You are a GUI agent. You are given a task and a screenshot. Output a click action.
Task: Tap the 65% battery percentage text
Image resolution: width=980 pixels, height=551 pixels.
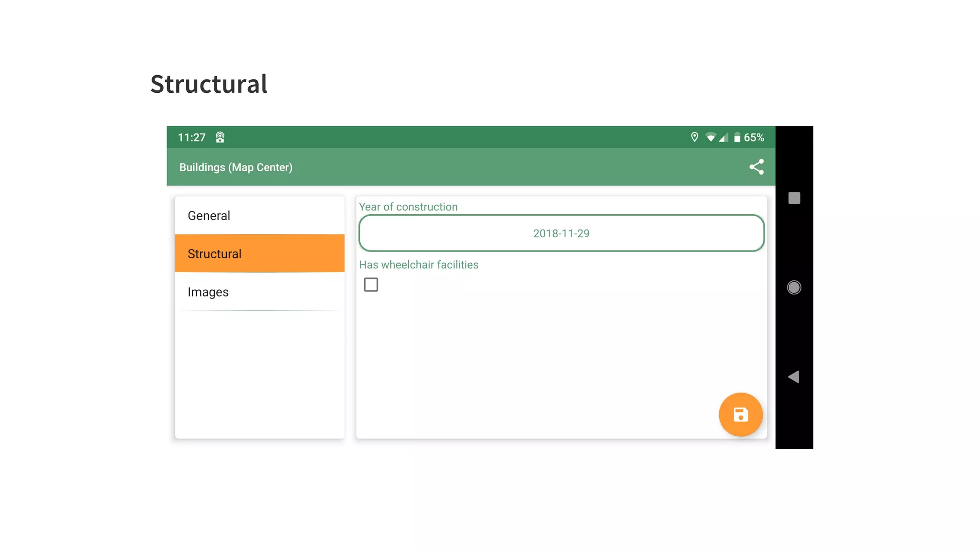tap(754, 138)
